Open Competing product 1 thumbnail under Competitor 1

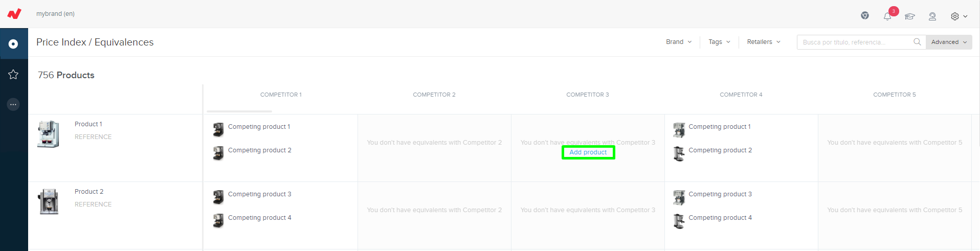(218, 130)
